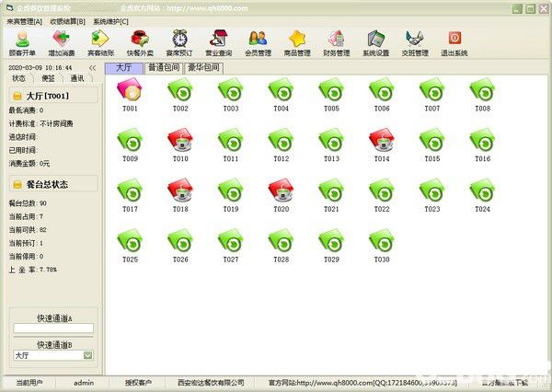This screenshot has width=552, height=392.
Task: Switch to the 普通包间 tab
Action: coord(164,67)
